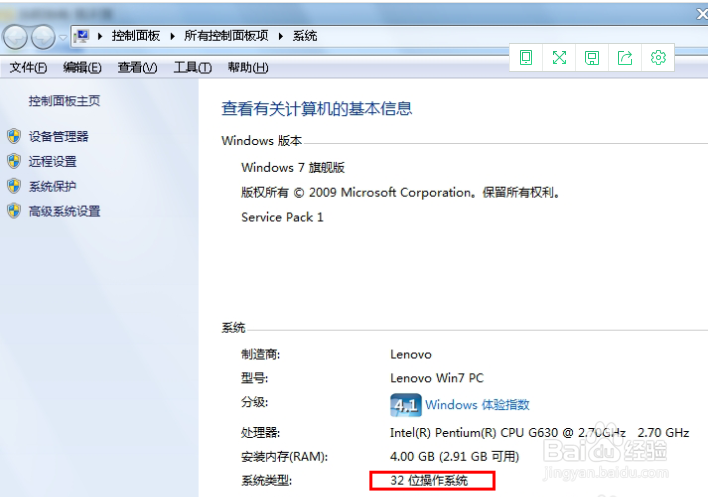Image resolution: width=708 pixels, height=497 pixels.
Task: Click the 型号 label
Action: pyautogui.click(x=254, y=378)
